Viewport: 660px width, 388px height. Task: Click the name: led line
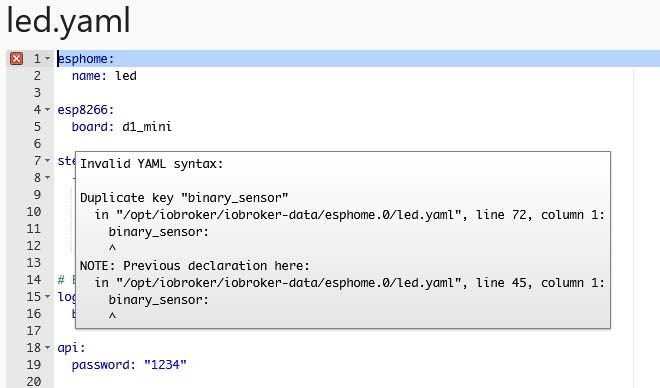[x=104, y=76]
